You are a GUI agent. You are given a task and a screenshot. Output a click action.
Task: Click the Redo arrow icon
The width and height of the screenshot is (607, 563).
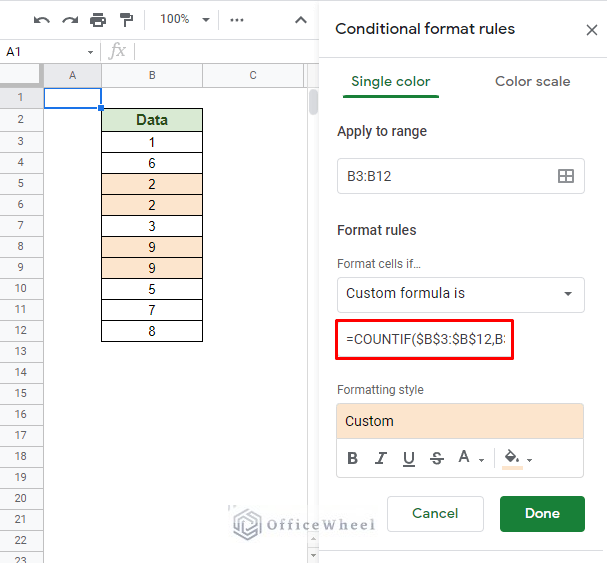point(70,20)
